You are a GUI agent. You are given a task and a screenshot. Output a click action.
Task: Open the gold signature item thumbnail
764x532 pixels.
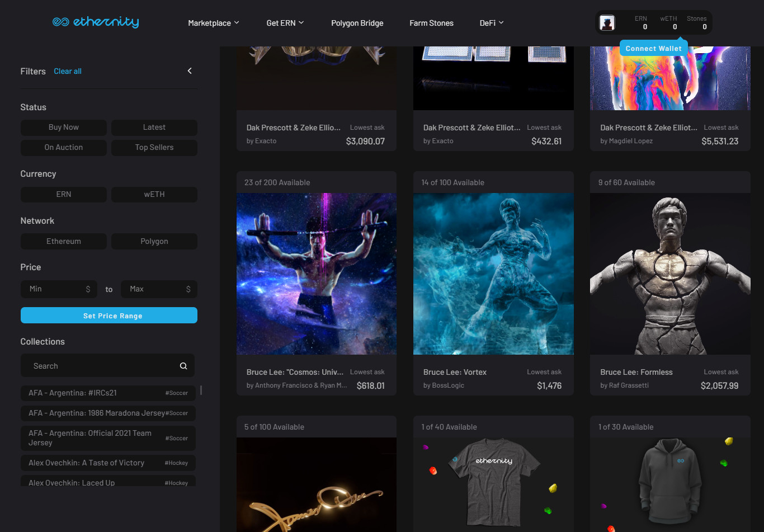click(317, 484)
